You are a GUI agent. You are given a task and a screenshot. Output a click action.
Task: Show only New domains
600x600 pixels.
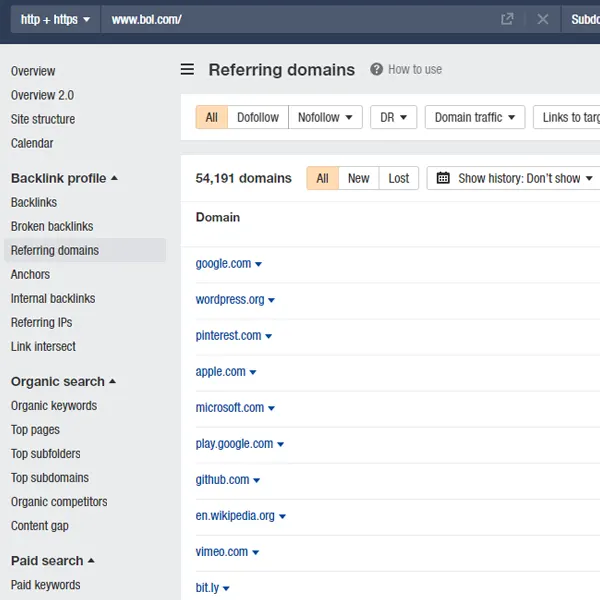[x=359, y=178]
